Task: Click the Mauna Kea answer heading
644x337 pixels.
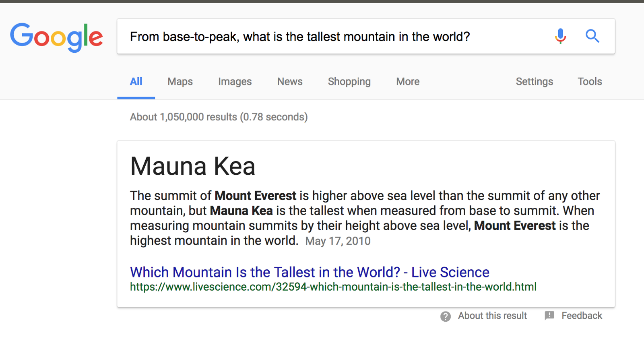Action: [193, 166]
